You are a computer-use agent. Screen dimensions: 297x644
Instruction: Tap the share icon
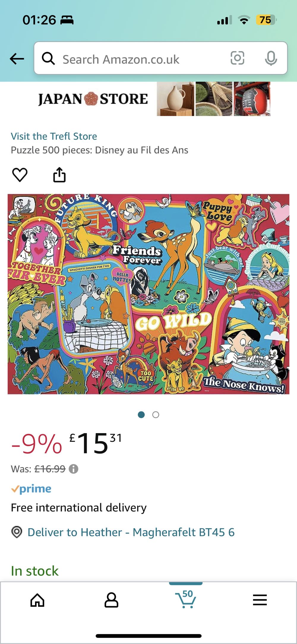tap(59, 175)
